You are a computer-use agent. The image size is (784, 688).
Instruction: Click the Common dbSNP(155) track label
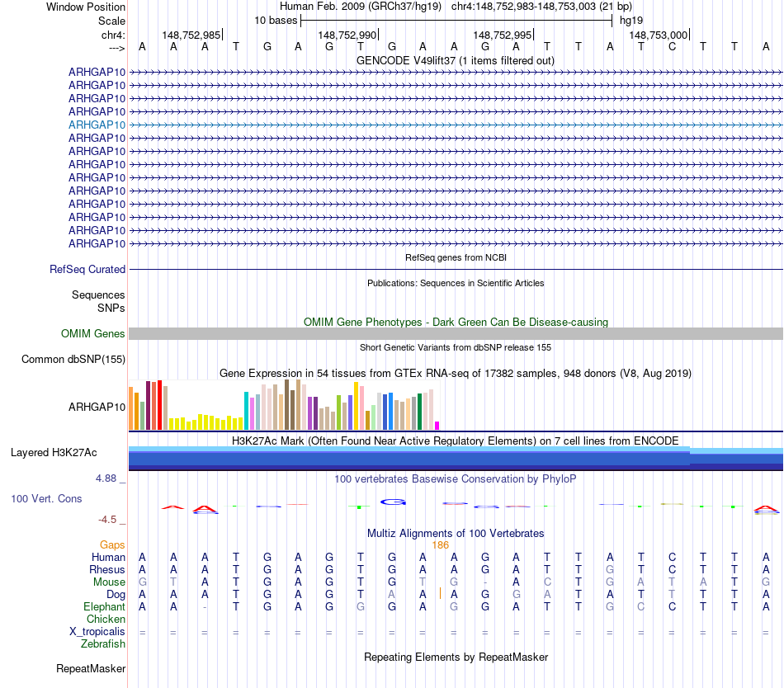(x=73, y=359)
